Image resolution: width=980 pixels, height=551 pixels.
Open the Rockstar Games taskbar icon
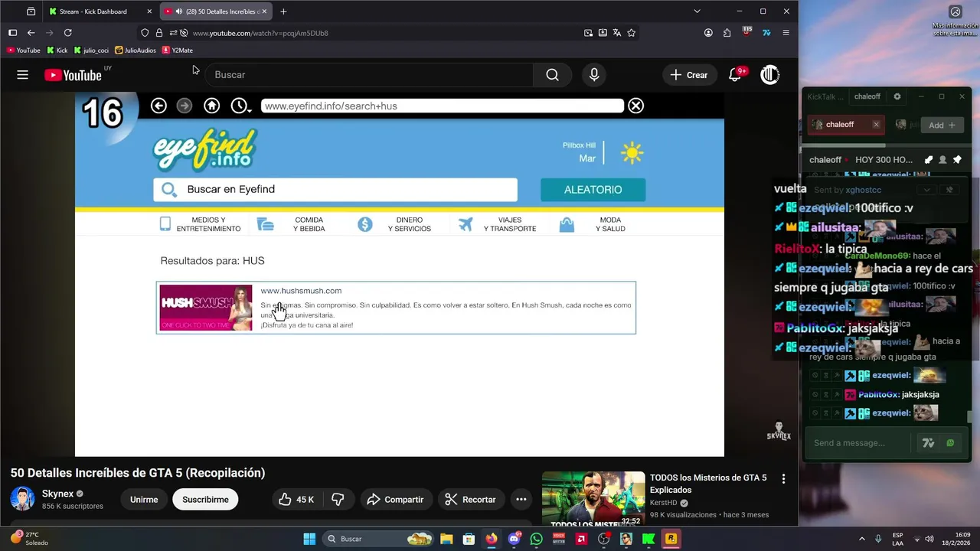coord(671,539)
